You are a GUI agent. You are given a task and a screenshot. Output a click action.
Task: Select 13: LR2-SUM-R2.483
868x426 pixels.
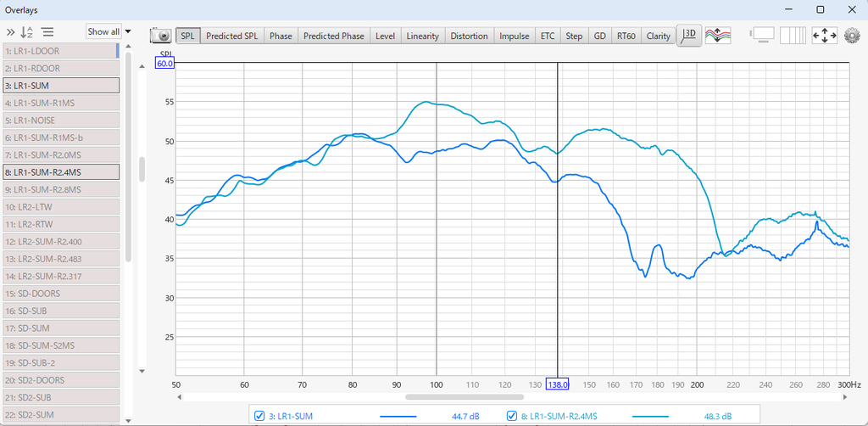point(61,259)
